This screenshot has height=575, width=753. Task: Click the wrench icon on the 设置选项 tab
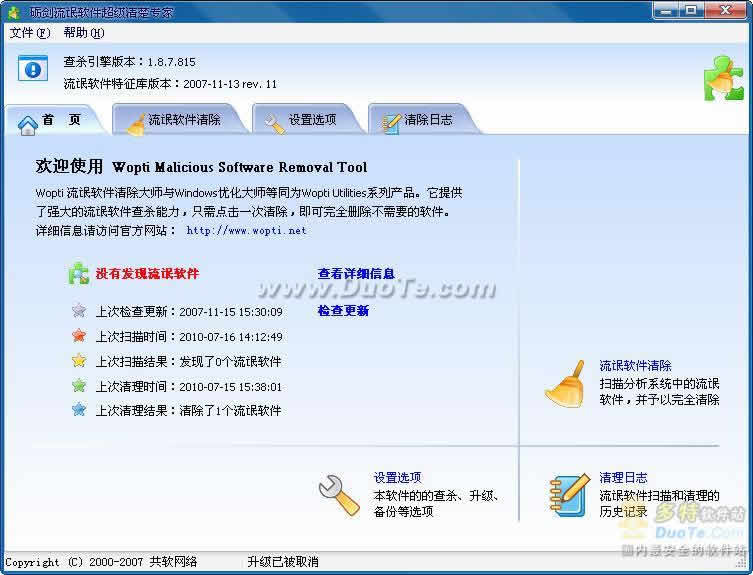pos(275,123)
